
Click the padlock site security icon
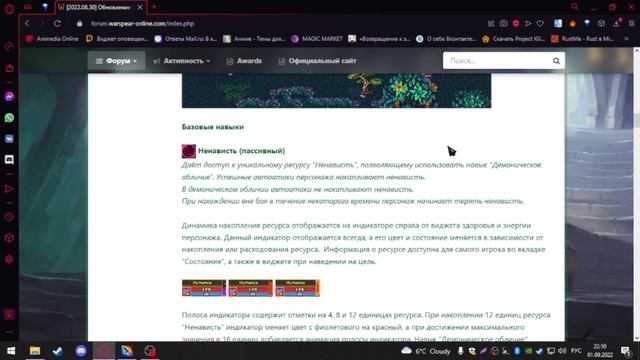click(80, 24)
